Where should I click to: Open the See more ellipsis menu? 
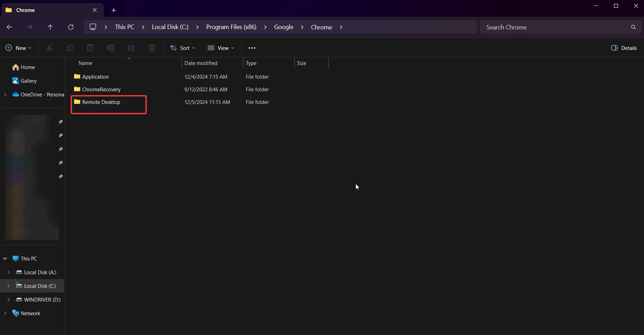tap(252, 48)
